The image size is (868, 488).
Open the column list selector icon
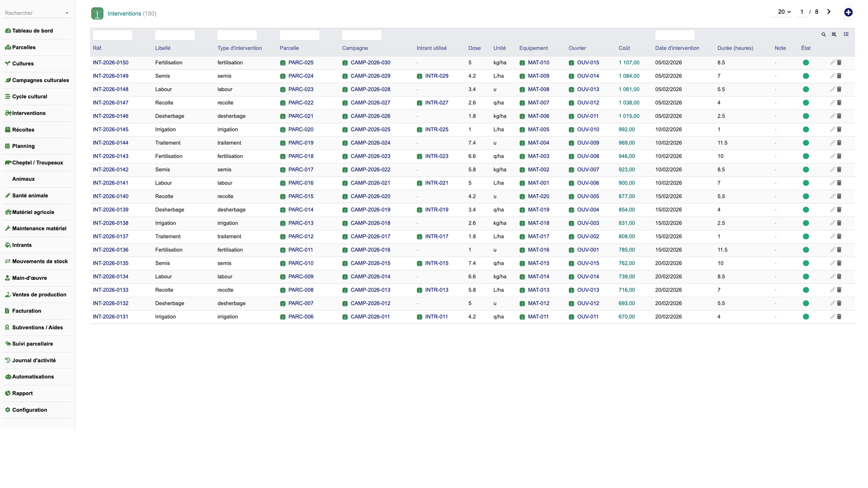click(x=846, y=34)
